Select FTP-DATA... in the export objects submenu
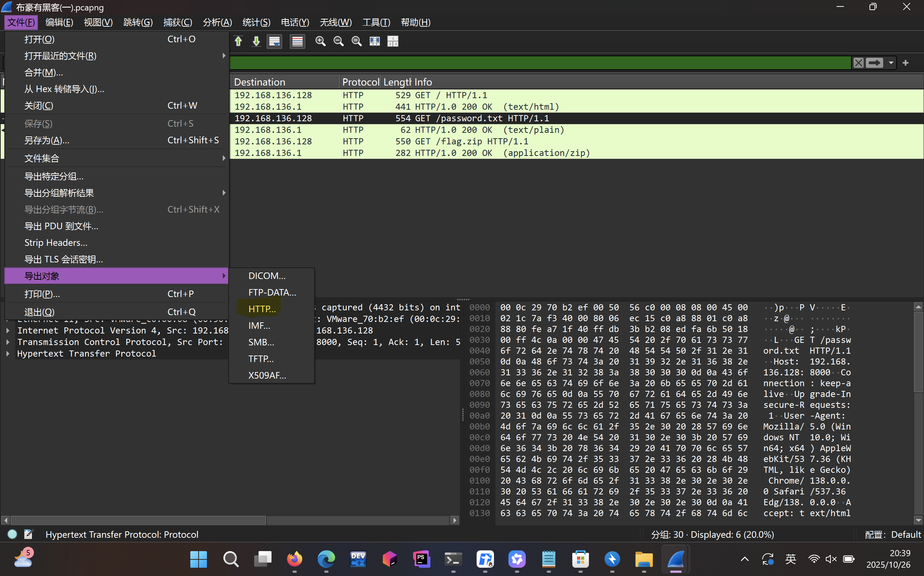Image resolution: width=924 pixels, height=576 pixels. [x=271, y=292]
